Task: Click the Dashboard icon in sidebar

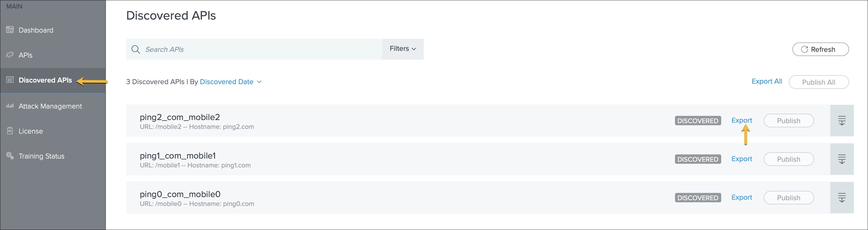Action: pos(10,30)
